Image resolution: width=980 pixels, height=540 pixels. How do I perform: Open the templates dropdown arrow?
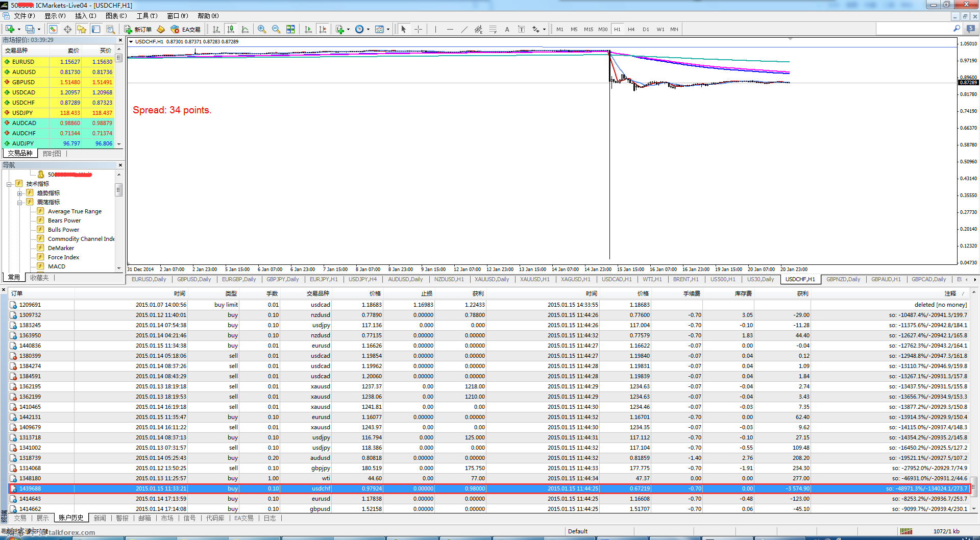[388, 29]
